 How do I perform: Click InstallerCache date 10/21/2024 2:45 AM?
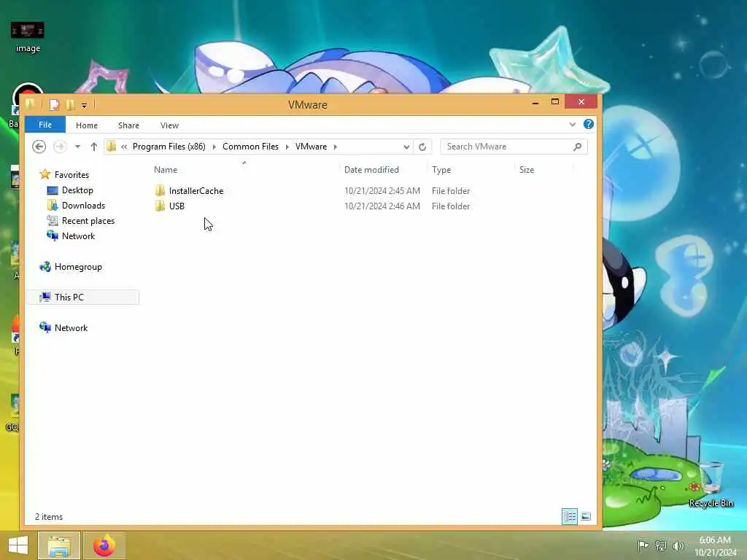[x=382, y=191]
